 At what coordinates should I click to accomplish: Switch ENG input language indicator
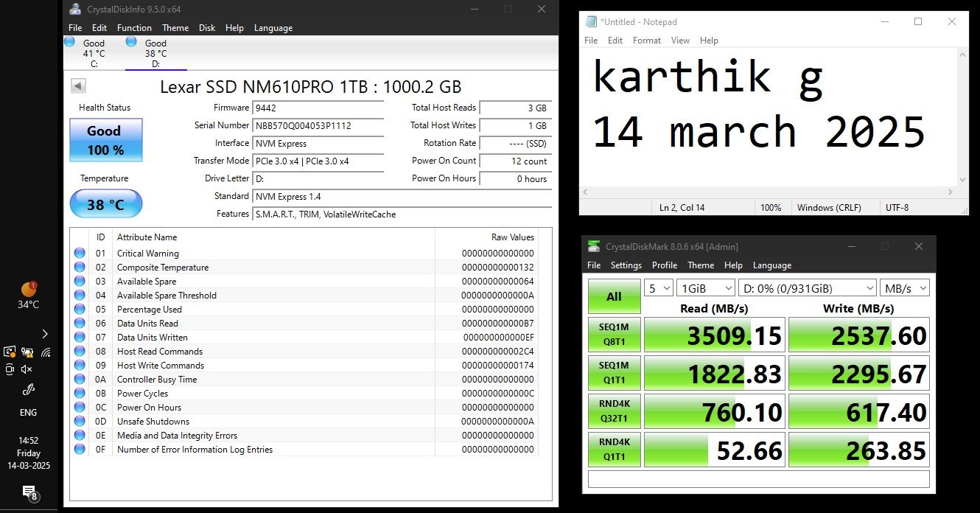click(28, 413)
